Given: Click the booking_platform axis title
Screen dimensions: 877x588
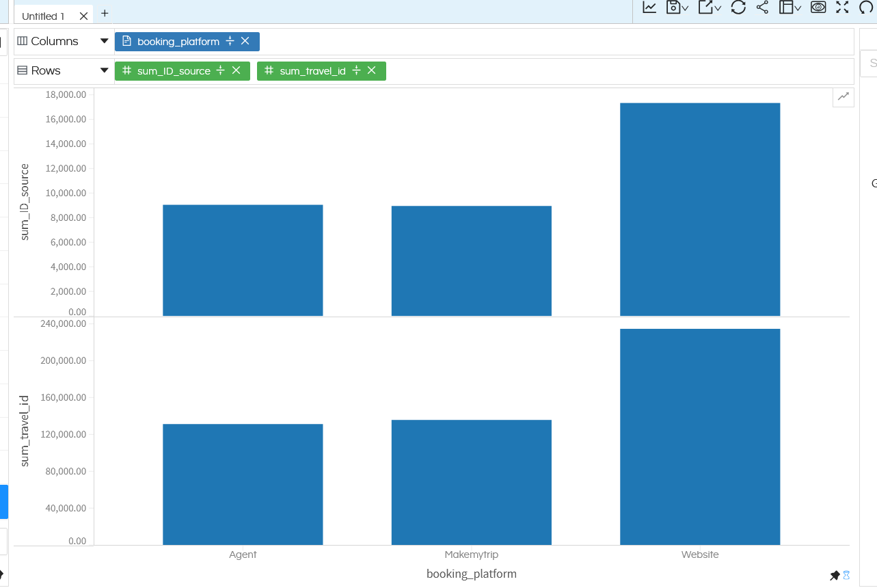Looking at the screenshot, I should (472, 574).
